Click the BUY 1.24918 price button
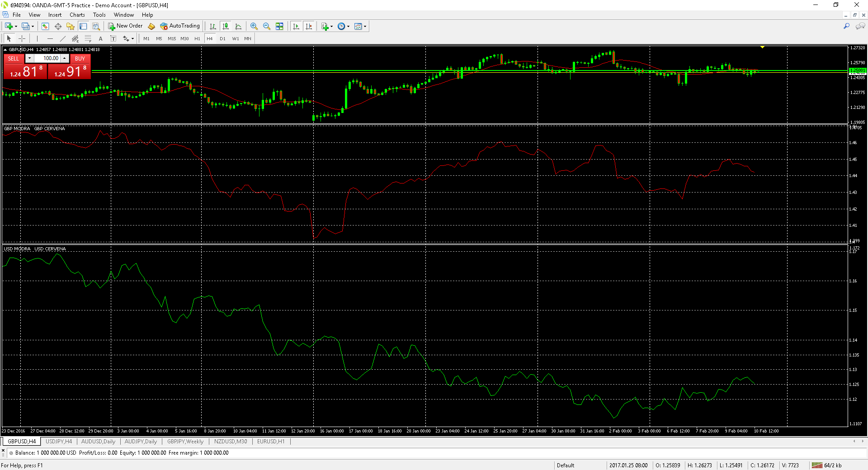868x470 pixels. (70, 71)
